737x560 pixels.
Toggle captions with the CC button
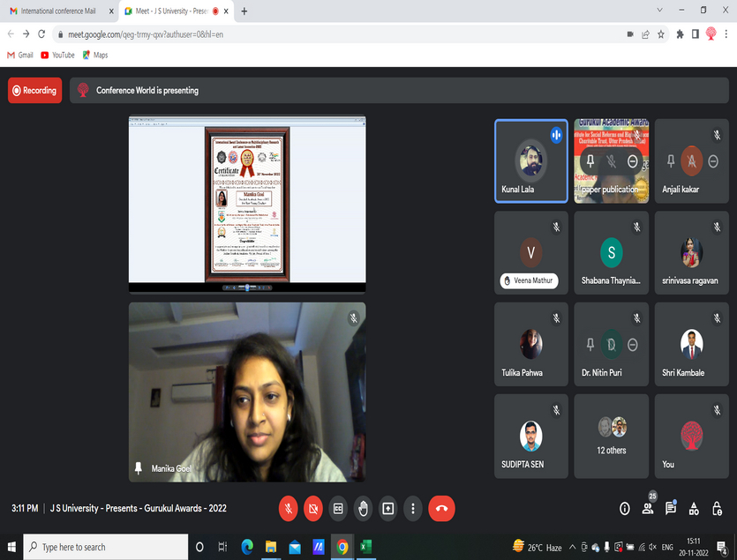tap(338, 508)
